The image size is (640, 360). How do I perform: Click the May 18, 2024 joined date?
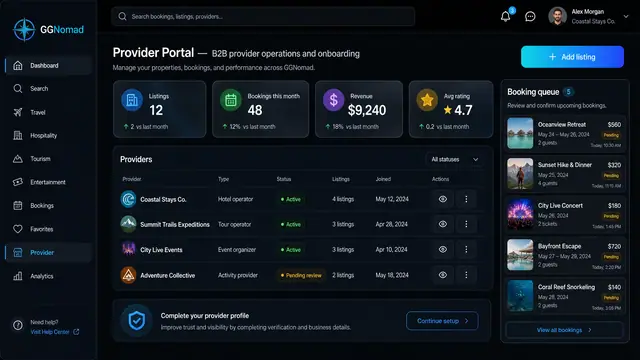click(x=392, y=276)
